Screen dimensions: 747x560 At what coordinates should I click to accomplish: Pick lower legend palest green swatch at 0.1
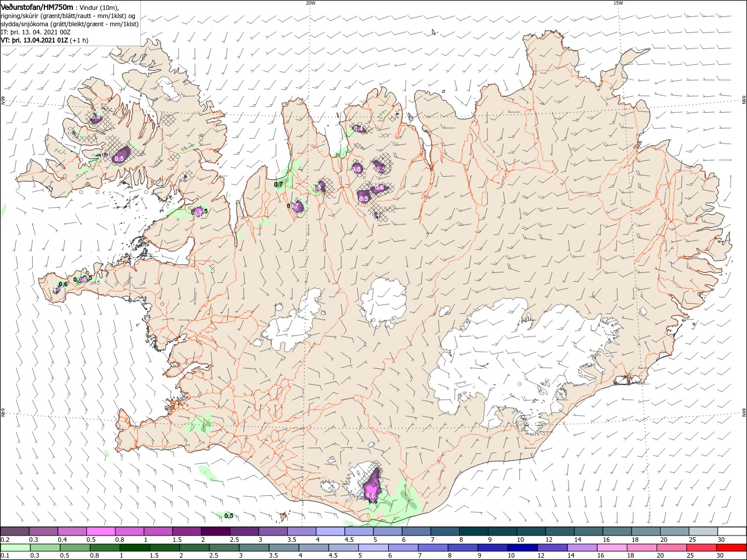pos(15,548)
